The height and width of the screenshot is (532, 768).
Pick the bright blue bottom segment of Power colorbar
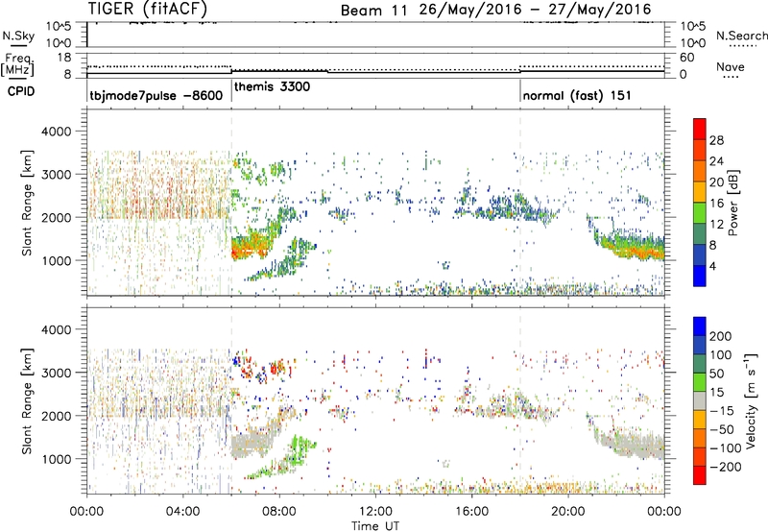pyautogui.click(x=700, y=276)
